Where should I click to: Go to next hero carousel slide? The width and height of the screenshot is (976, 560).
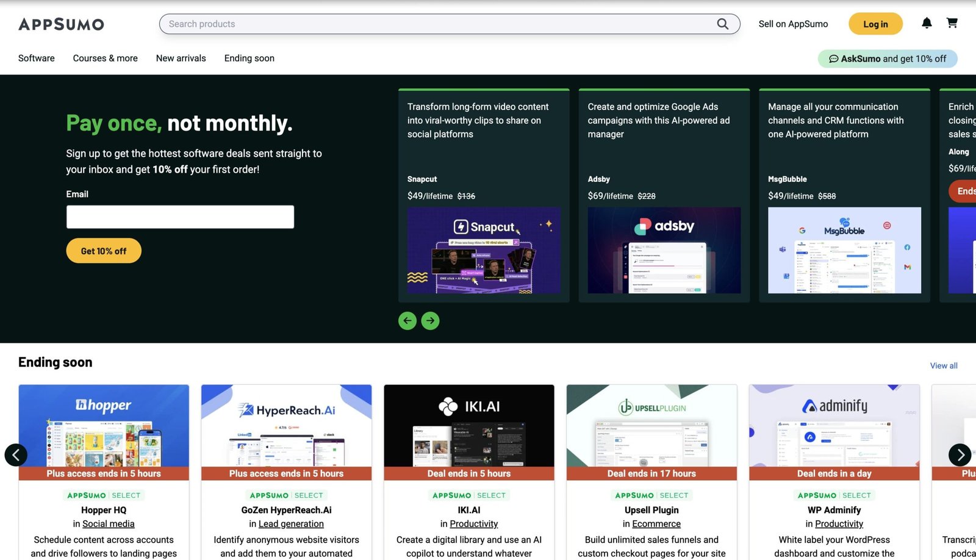[x=430, y=320]
